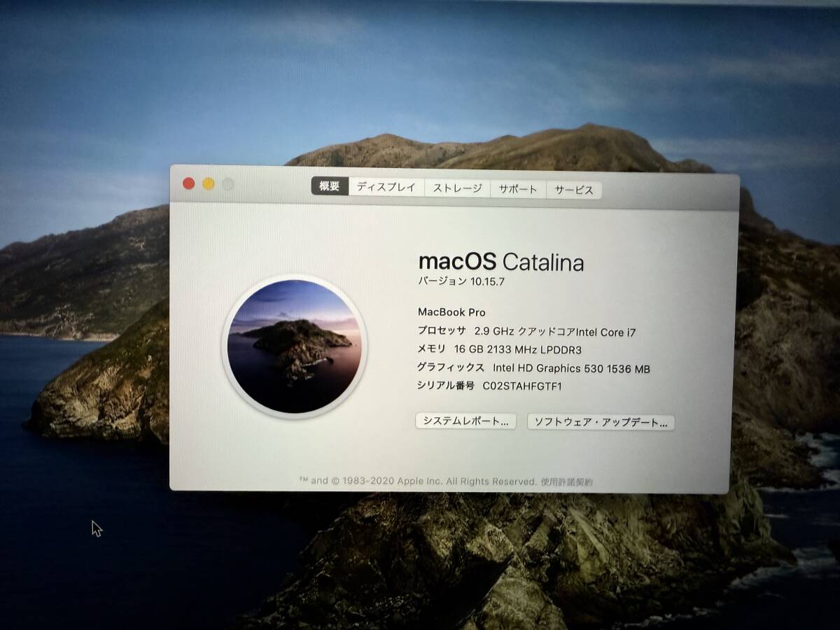Select the MacBook Pro model text

pyautogui.click(x=451, y=312)
